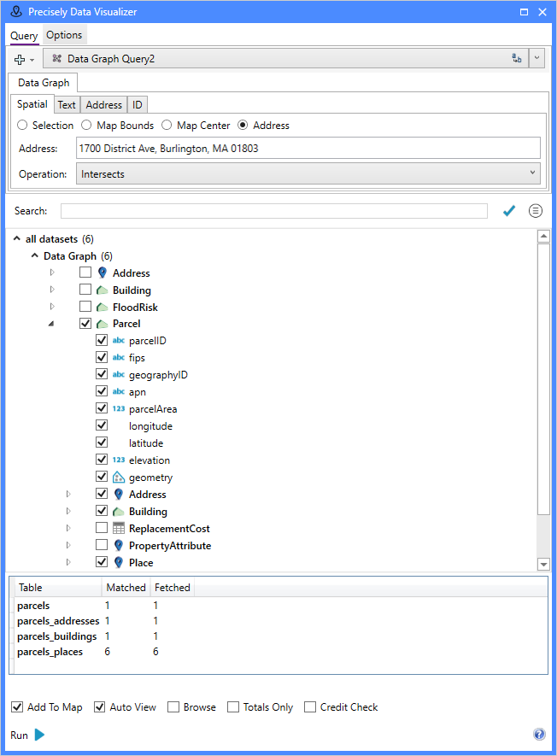Open the query list dropdown arrow

click(x=536, y=58)
